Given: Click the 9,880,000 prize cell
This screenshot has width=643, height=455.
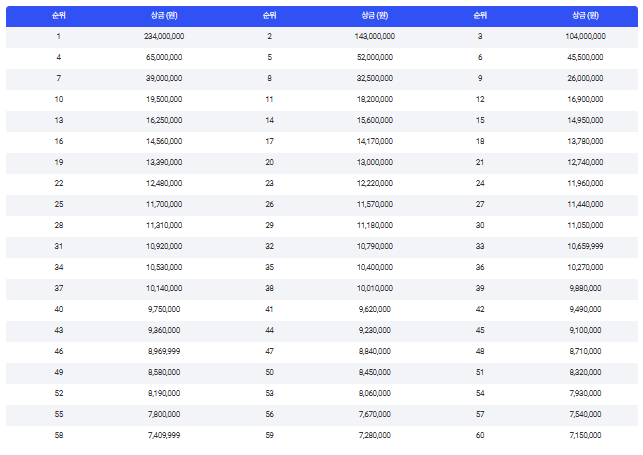Looking at the screenshot, I should click(586, 288).
